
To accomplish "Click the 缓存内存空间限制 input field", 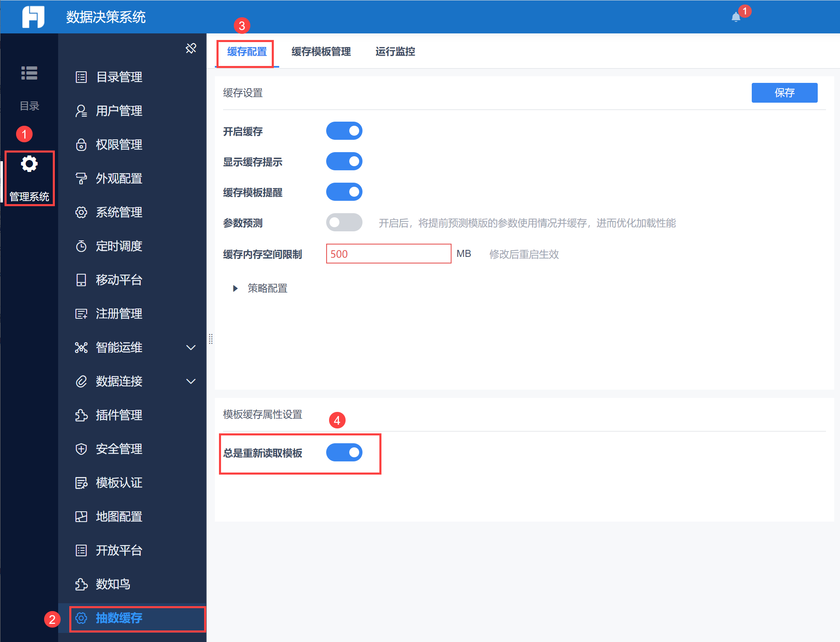I will (x=388, y=254).
